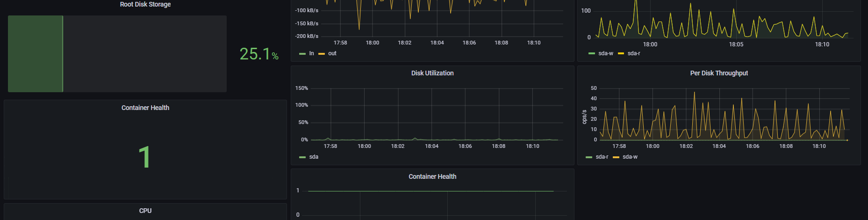
Task: Click Container Health title above the flat line graph
Action: (x=432, y=176)
